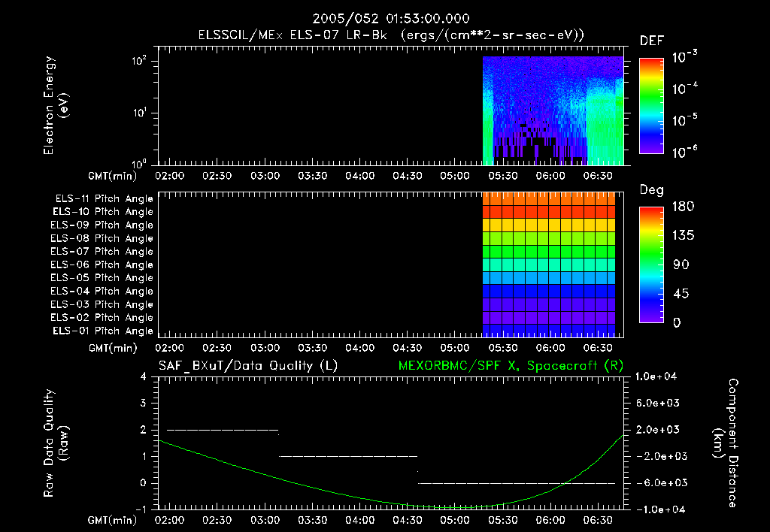Select the ELSSCIL/MEx ELS-07 LR-Bk plot title
The image size is (770, 532).
point(391,35)
